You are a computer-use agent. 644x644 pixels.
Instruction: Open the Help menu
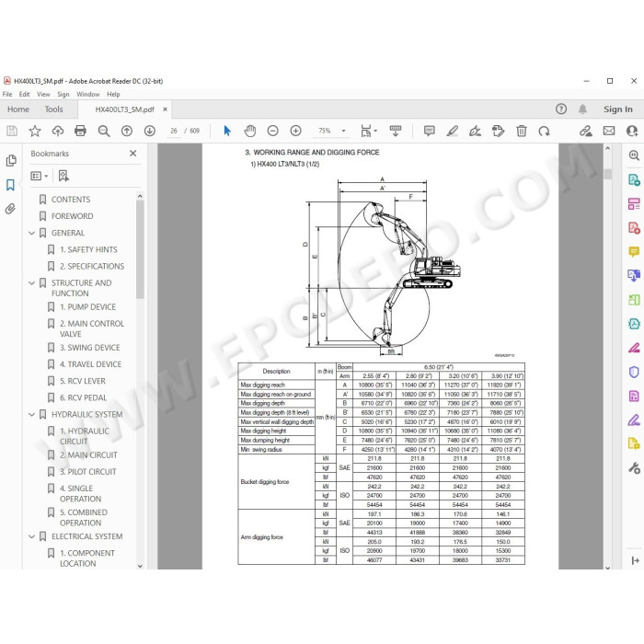tap(113, 94)
